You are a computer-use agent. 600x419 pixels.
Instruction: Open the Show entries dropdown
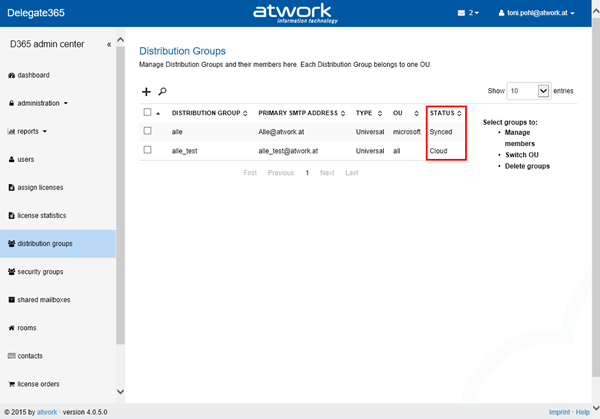[530, 90]
